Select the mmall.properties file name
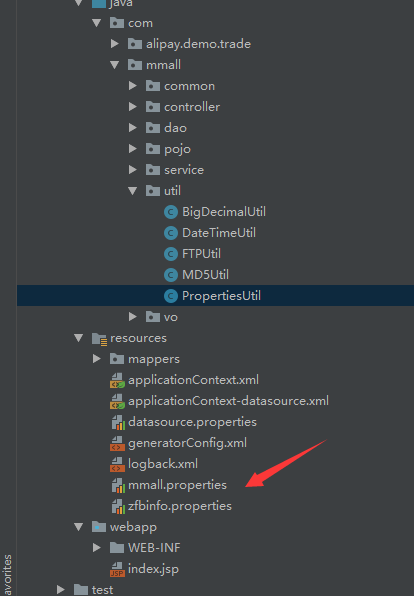 pyautogui.click(x=177, y=485)
